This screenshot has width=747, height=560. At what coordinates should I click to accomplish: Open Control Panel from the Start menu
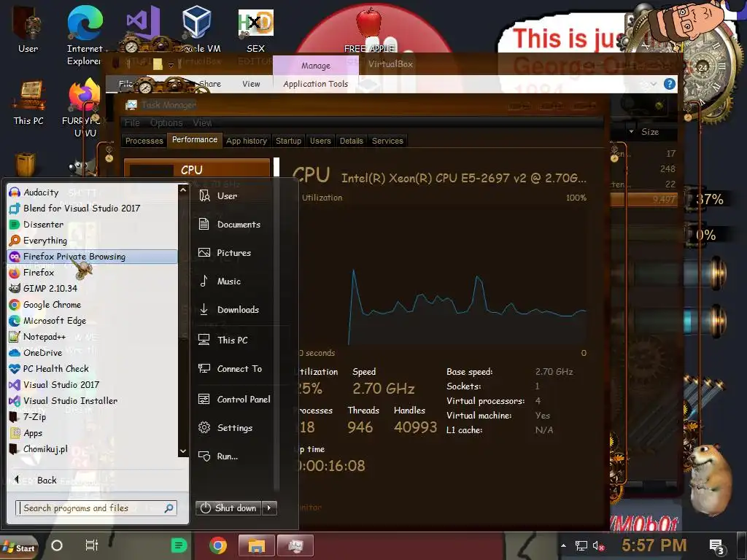tap(234, 400)
